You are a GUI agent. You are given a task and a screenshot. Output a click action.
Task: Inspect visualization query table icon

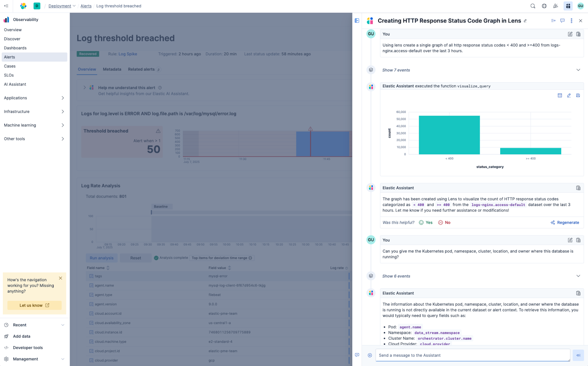(560, 95)
